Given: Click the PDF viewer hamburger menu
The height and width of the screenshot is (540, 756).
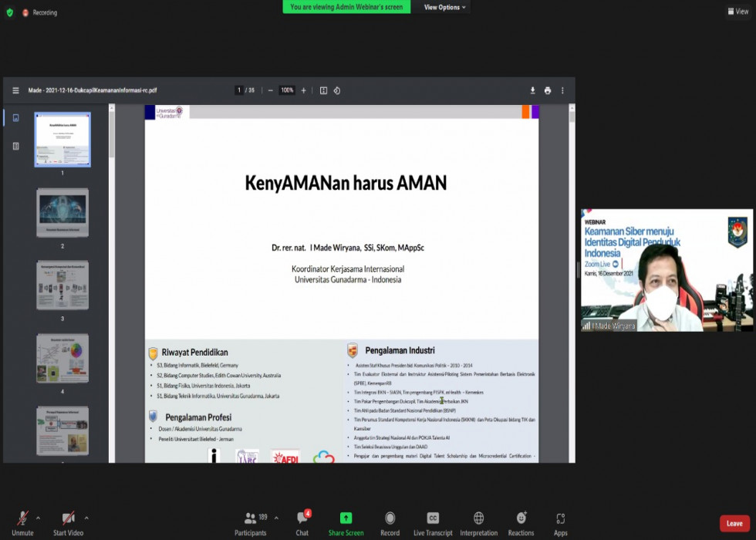Looking at the screenshot, I should coord(15,90).
